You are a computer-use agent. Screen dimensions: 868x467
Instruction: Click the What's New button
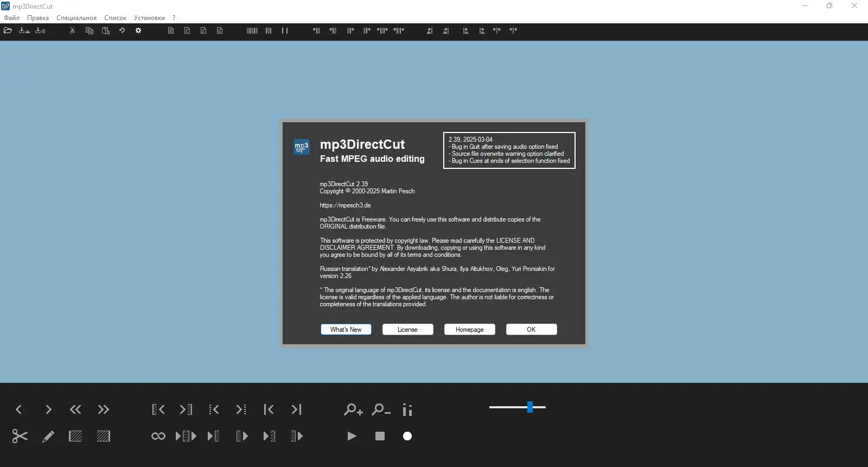coord(346,330)
